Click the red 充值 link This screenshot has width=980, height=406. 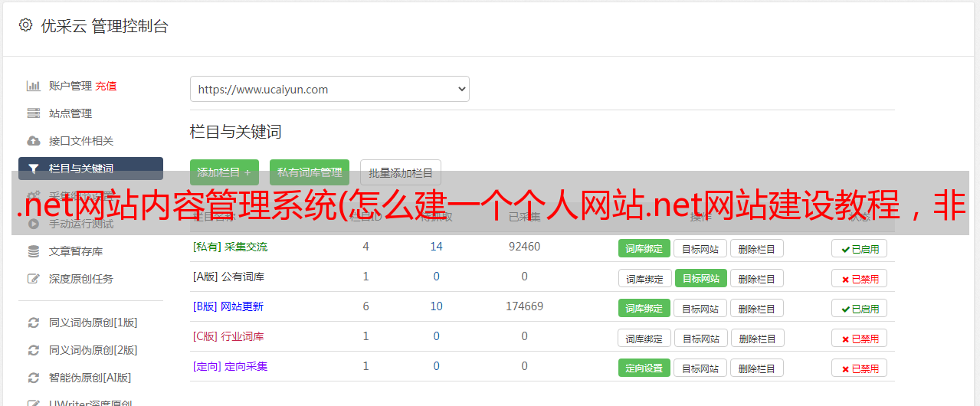(107, 86)
